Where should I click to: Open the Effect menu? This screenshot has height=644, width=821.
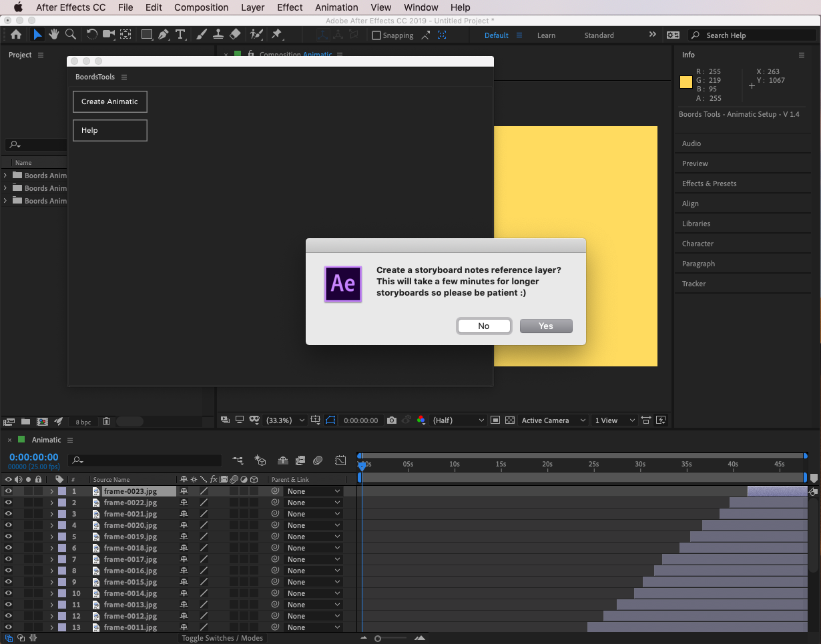coord(290,7)
